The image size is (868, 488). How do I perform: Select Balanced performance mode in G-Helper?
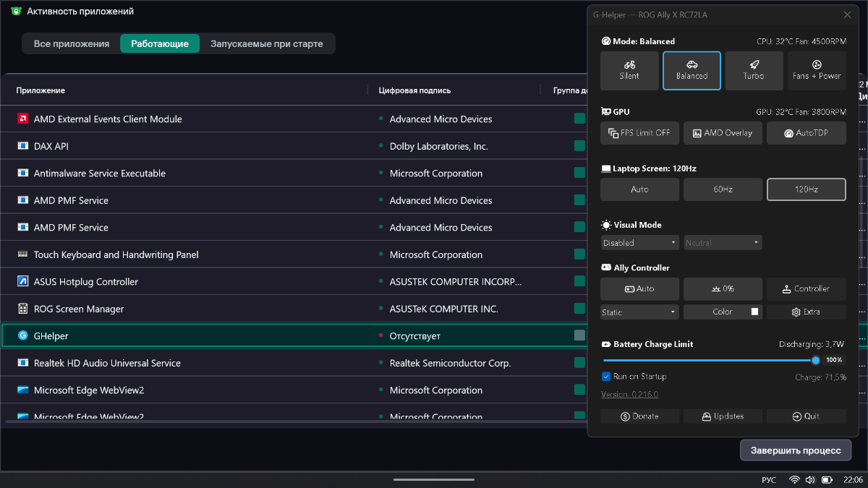pos(692,71)
